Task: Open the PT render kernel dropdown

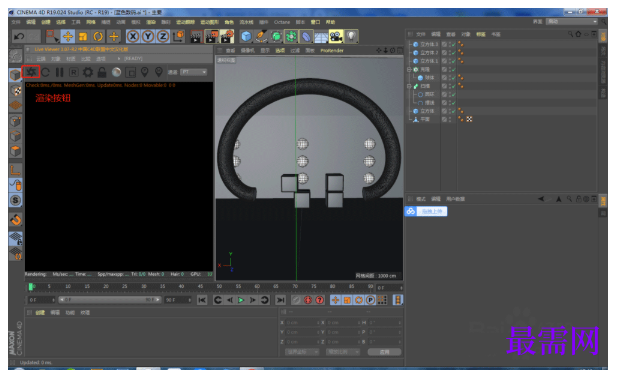Action: click(194, 72)
